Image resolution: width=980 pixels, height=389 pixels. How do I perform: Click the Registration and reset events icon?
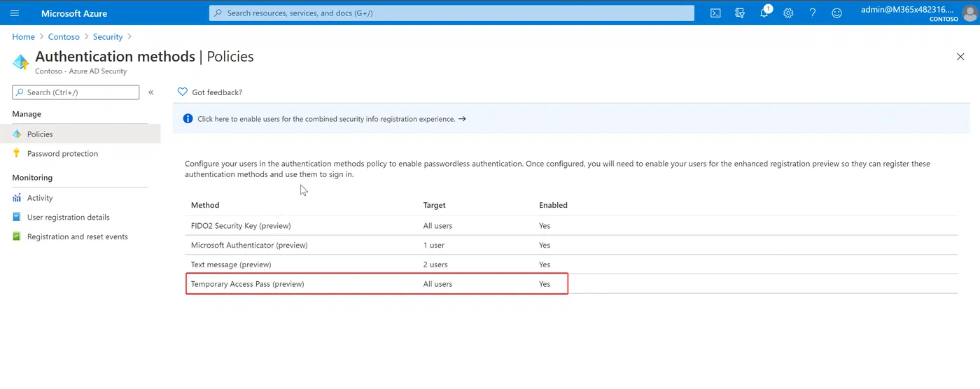17,236
